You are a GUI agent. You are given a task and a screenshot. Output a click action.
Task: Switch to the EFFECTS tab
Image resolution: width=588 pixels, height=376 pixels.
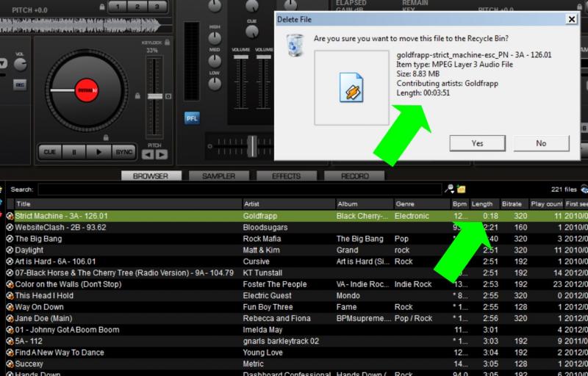coord(287,176)
